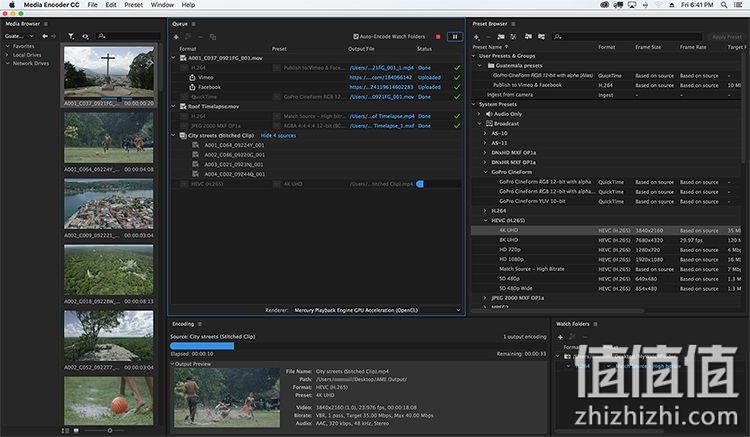Viewport: 750px width, 437px height.
Task: Click Apply Preset button
Action: (727, 37)
